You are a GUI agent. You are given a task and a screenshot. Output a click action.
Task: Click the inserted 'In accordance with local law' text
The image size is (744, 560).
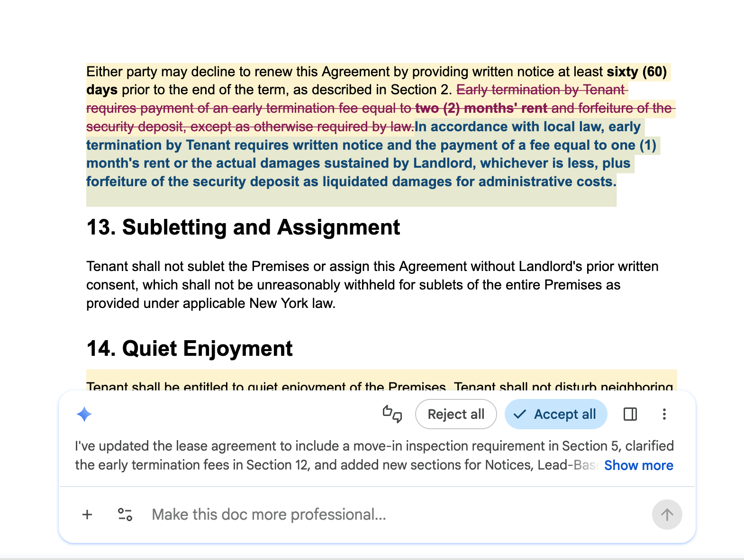click(x=508, y=126)
